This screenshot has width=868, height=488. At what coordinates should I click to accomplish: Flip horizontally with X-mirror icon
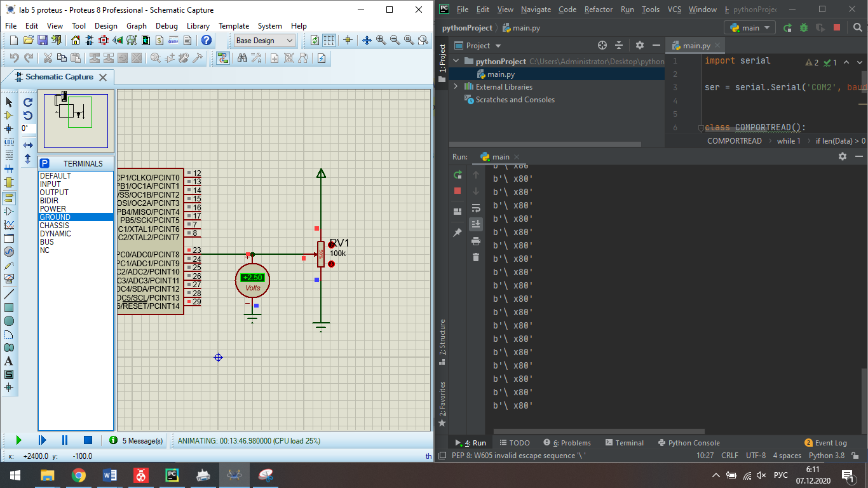(28, 146)
